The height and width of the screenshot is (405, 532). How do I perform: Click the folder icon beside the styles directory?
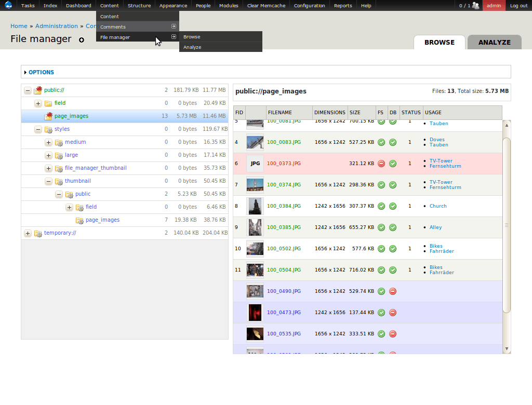(48, 129)
